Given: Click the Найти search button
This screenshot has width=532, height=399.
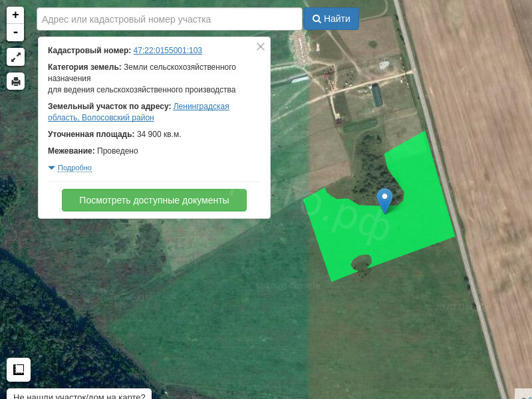Looking at the screenshot, I should click(331, 19).
